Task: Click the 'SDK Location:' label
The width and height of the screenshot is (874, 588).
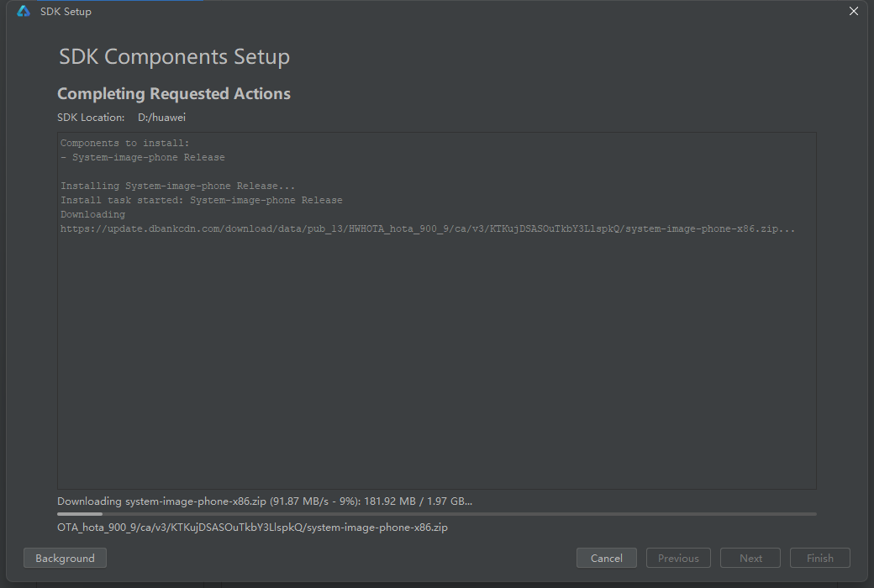Action: click(x=91, y=118)
